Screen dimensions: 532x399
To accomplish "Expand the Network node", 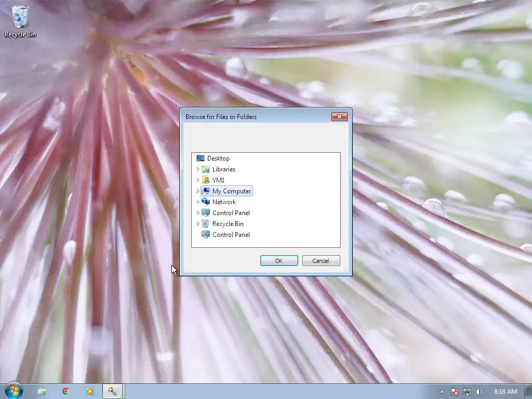I will [x=198, y=202].
